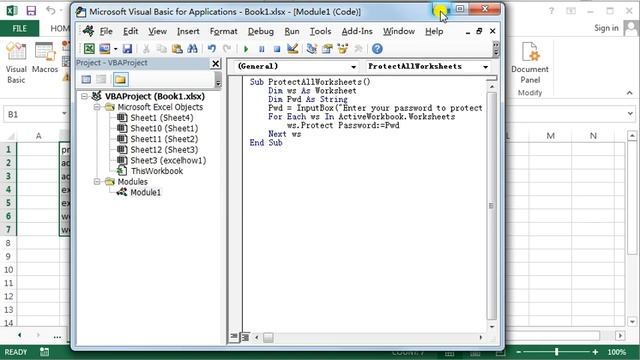
Task: Select Sheet1 (Sheet4) in project tree
Action: click(162, 118)
